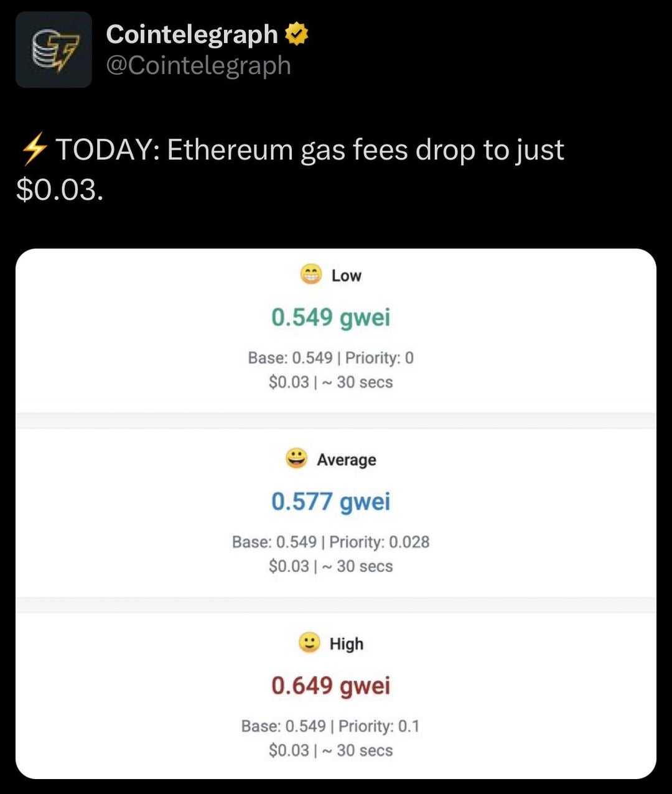The height and width of the screenshot is (794, 672).
Task: Select the 0.577 gwei average value
Action: 330,502
